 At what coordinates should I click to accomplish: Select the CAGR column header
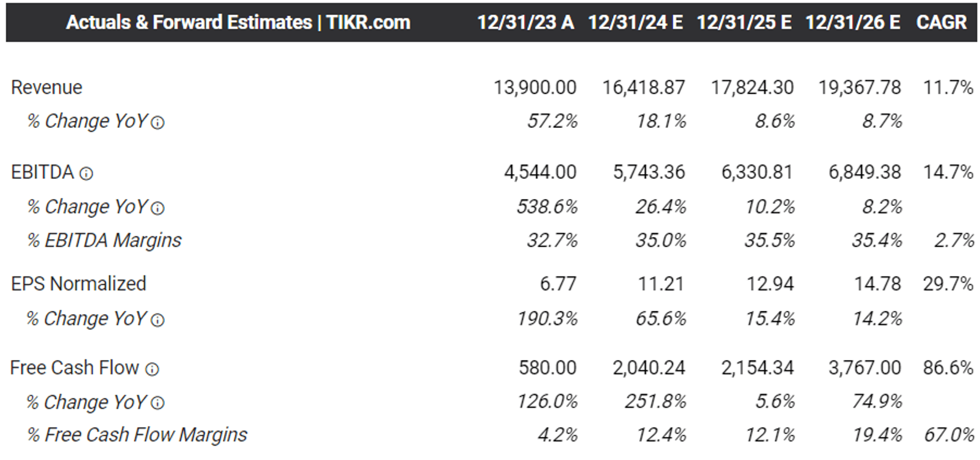click(941, 22)
